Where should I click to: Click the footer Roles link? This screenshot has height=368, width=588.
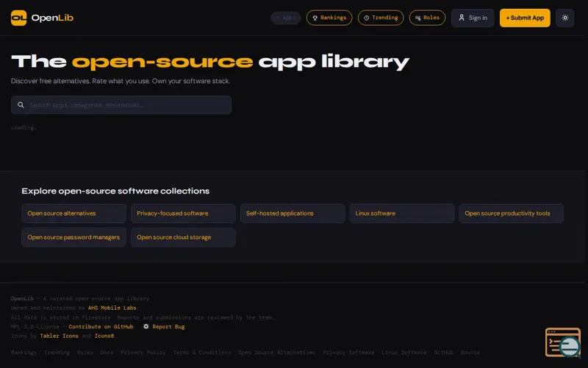(85, 353)
